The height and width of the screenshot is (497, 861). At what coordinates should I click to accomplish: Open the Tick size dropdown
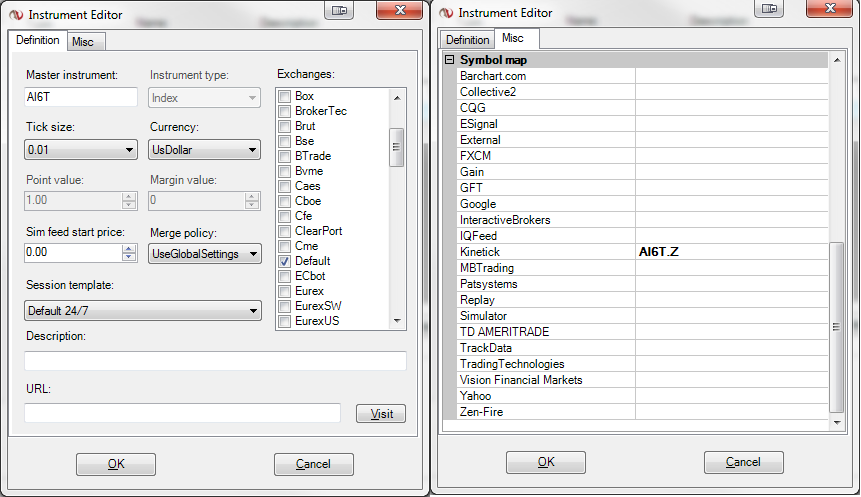(81, 149)
